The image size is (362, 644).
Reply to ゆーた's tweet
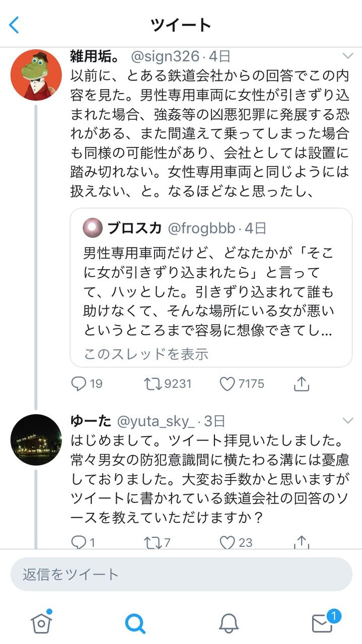[79, 542]
